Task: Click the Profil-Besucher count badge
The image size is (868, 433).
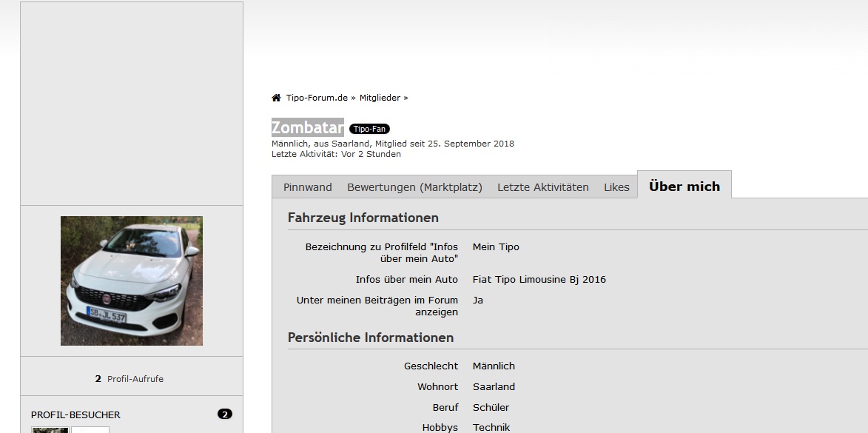Action: (225, 414)
